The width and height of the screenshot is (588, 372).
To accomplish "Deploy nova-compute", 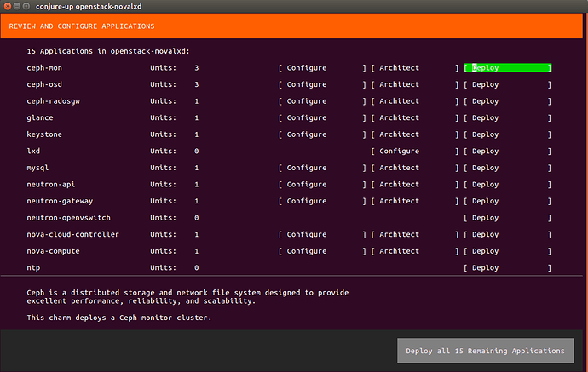I will 507,251.
